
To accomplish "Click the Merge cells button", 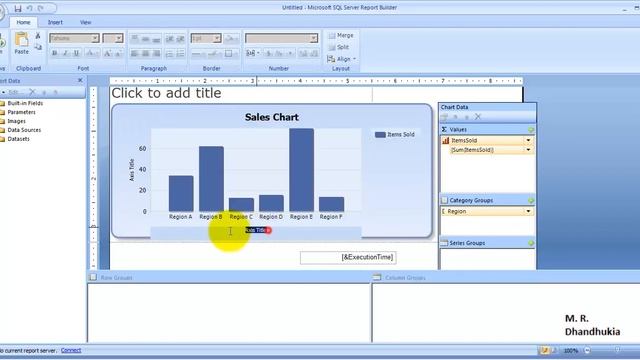I will point(341,36).
